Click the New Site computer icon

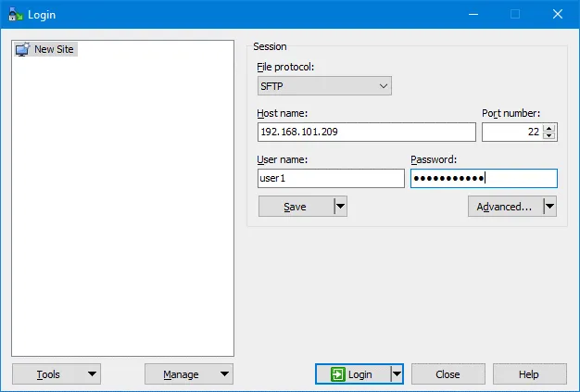pos(22,49)
